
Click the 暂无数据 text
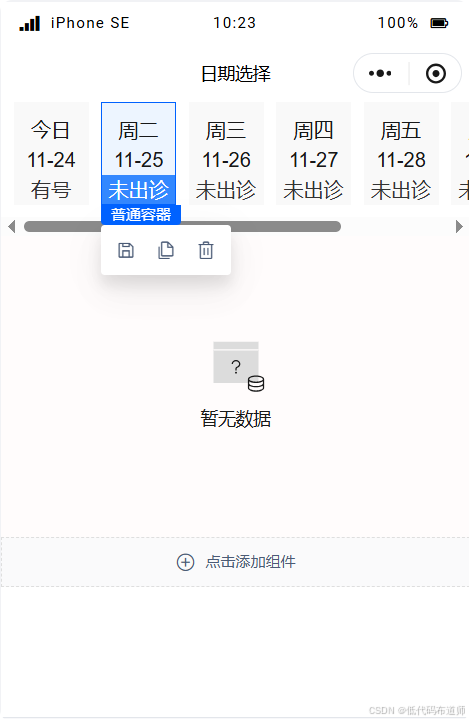tap(236, 419)
